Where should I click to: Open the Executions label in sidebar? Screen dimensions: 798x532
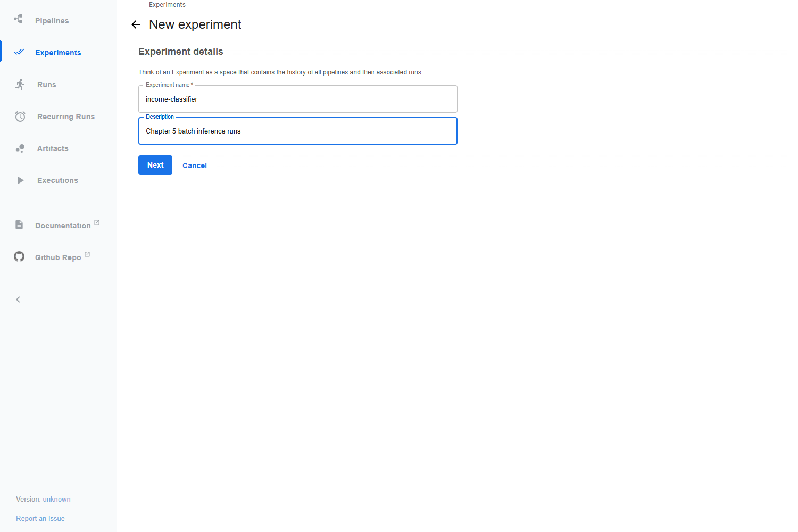[57, 180]
